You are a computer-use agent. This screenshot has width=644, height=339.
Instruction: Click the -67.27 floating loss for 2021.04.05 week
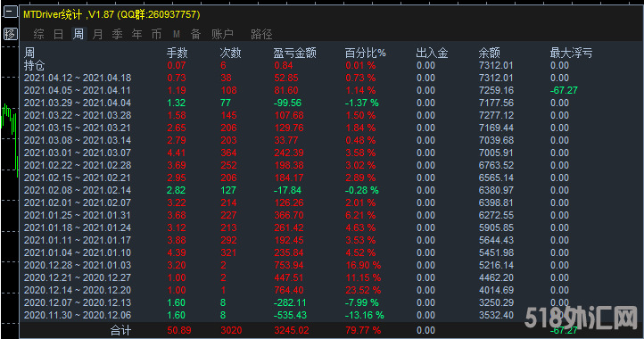click(564, 90)
